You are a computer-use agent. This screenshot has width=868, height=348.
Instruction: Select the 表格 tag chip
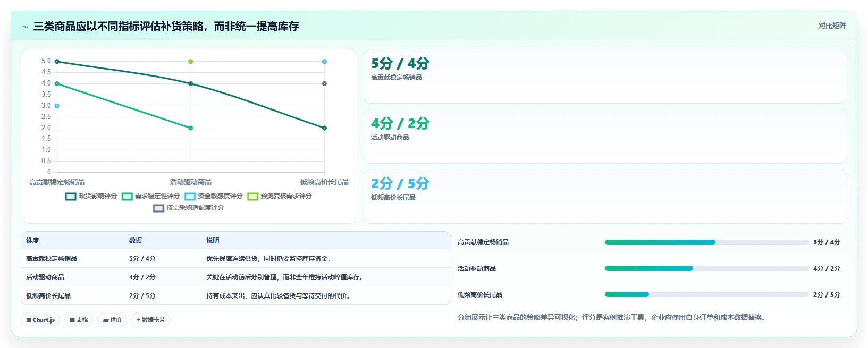[x=79, y=320]
